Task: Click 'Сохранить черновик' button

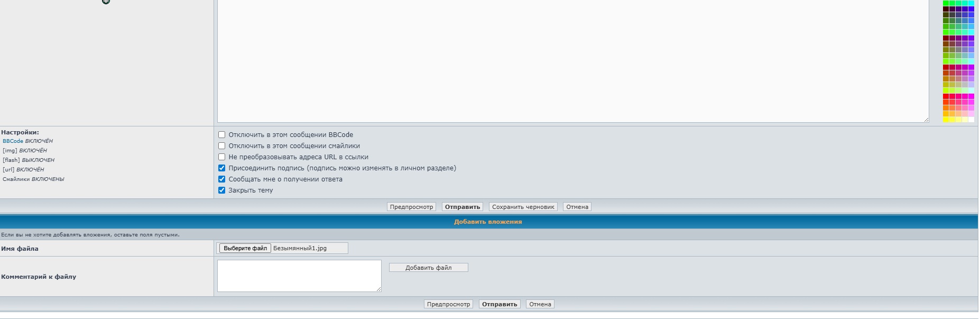Action: coord(523,207)
